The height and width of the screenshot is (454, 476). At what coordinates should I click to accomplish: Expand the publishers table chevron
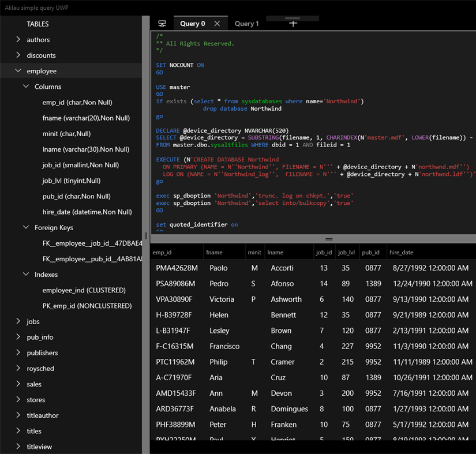pos(18,352)
